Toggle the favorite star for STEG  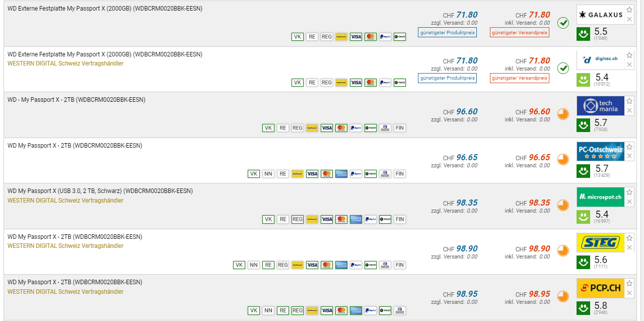click(629, 238)
